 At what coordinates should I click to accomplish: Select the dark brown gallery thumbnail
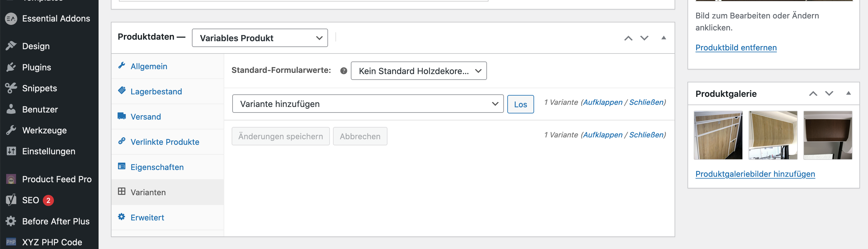tap(827, 135)
